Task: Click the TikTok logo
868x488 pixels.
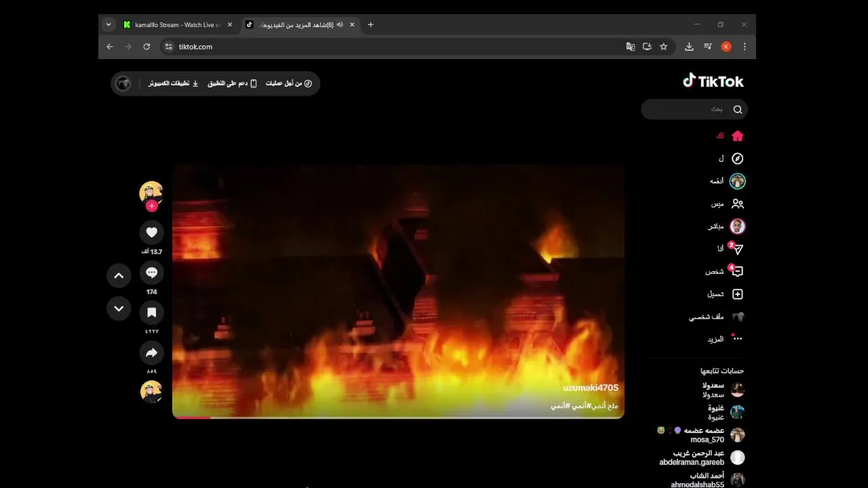Action: [x=713, y=81]
